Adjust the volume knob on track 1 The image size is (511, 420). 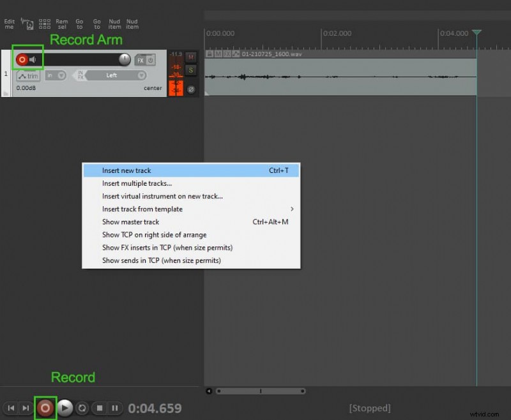pyautogui.click(x=124, y=59)
